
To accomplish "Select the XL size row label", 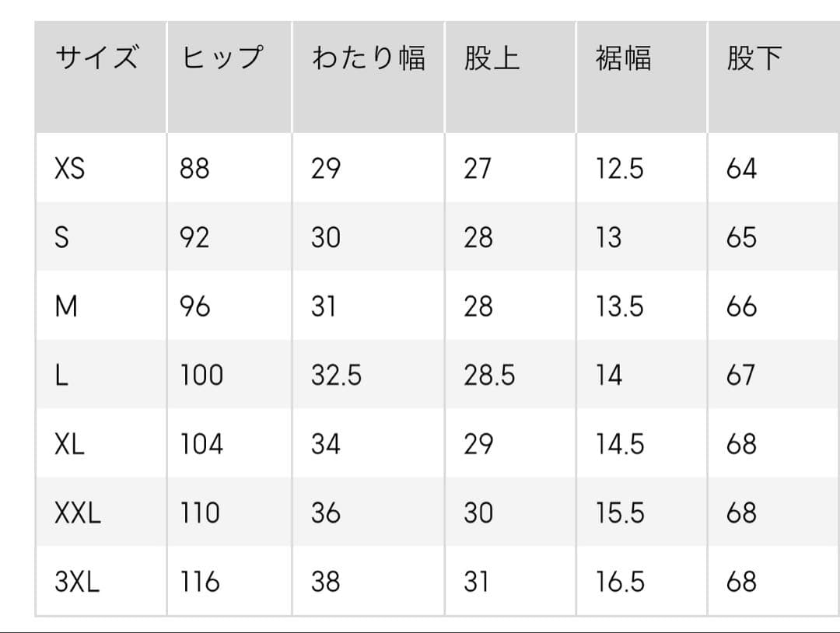I will click(70, 444).
